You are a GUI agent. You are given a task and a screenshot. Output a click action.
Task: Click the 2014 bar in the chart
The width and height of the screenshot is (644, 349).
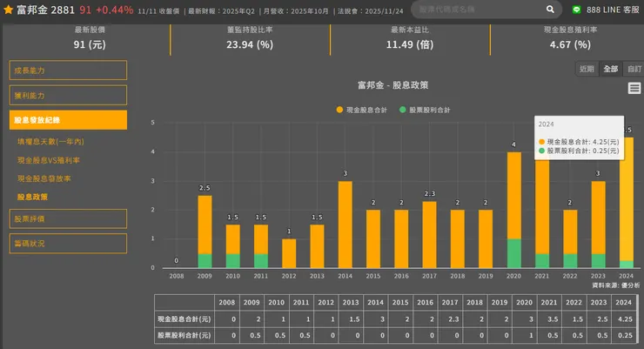tap(345, 225)
